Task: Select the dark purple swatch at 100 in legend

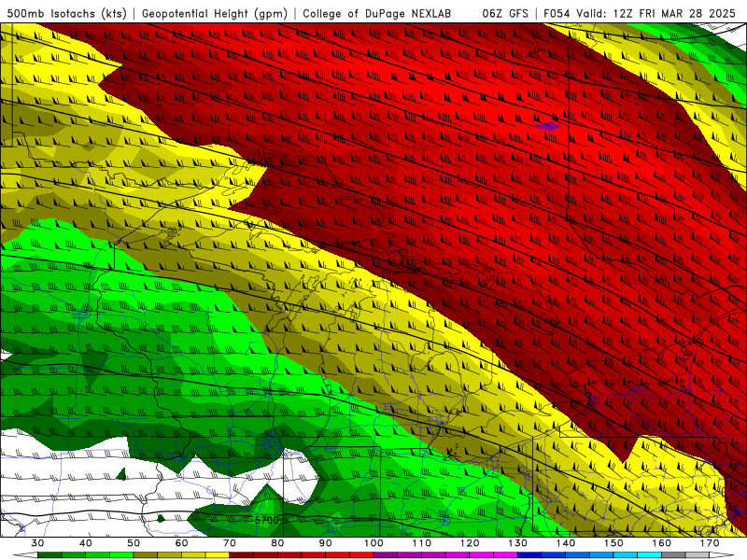Action: [386, 554]
